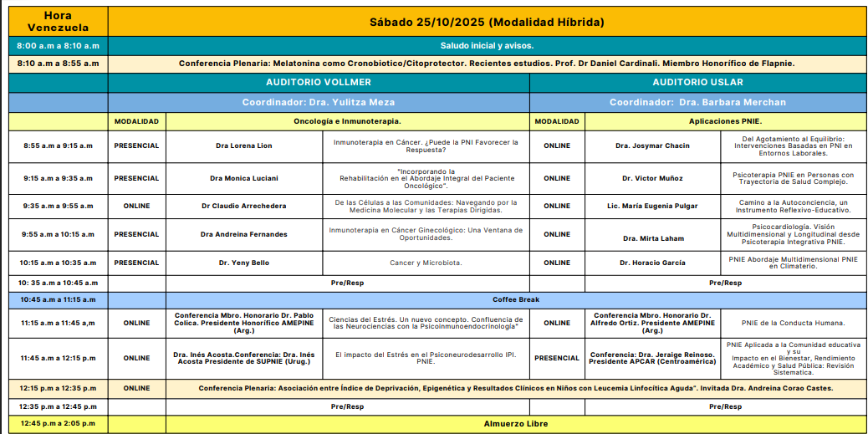Click the AUDITORIO USLAR header

[697, 83]
